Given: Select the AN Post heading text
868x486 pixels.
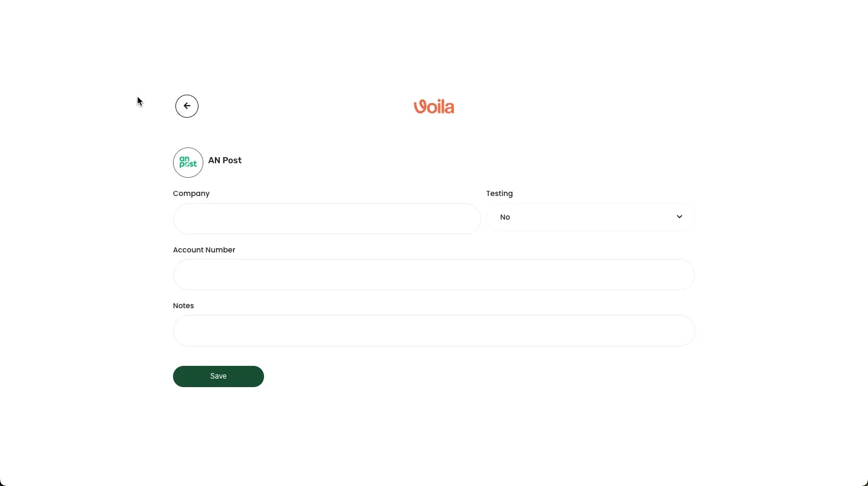Looking at the screenshot, I should pos(225,160).
